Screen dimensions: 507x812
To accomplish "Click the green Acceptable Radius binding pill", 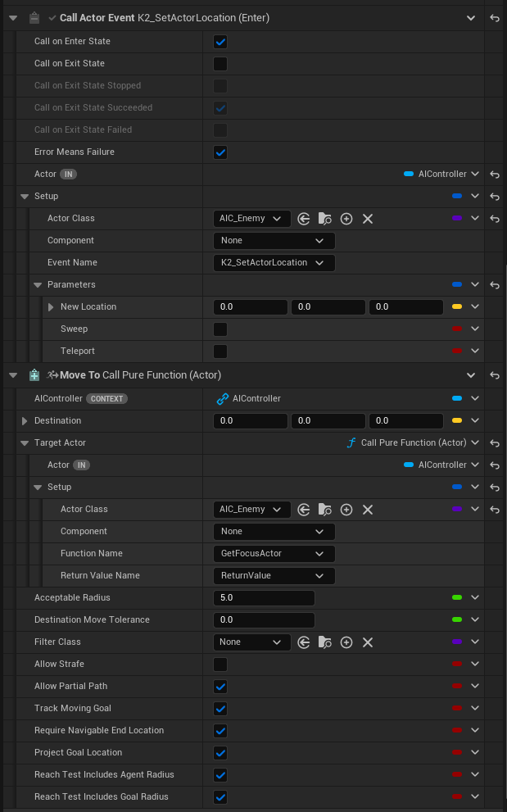I will (x=457, y=597).
